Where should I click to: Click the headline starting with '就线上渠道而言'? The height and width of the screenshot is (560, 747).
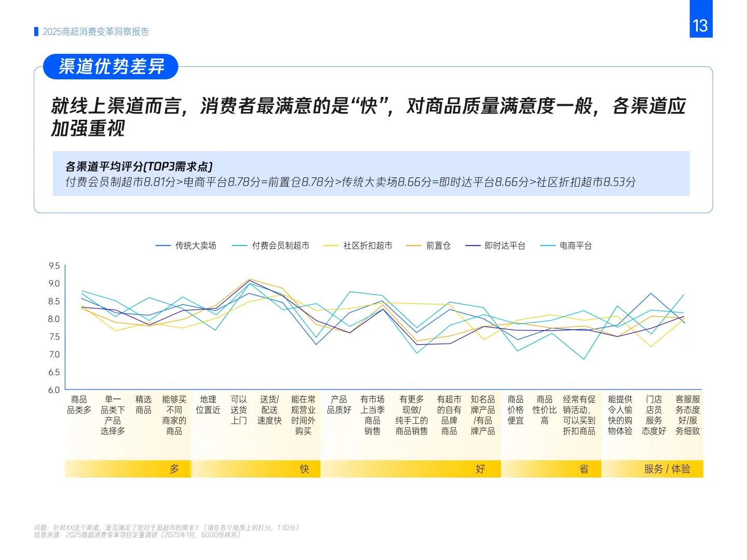(368, 117)
